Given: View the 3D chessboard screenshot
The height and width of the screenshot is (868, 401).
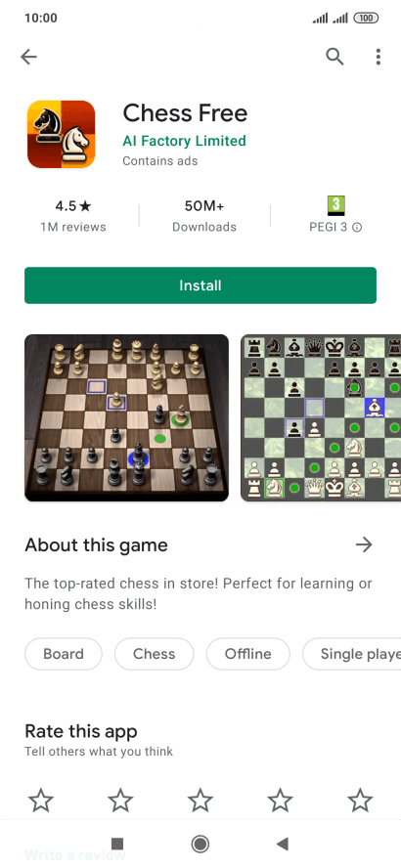Looking at the screenshot, I should click(127, 418).
